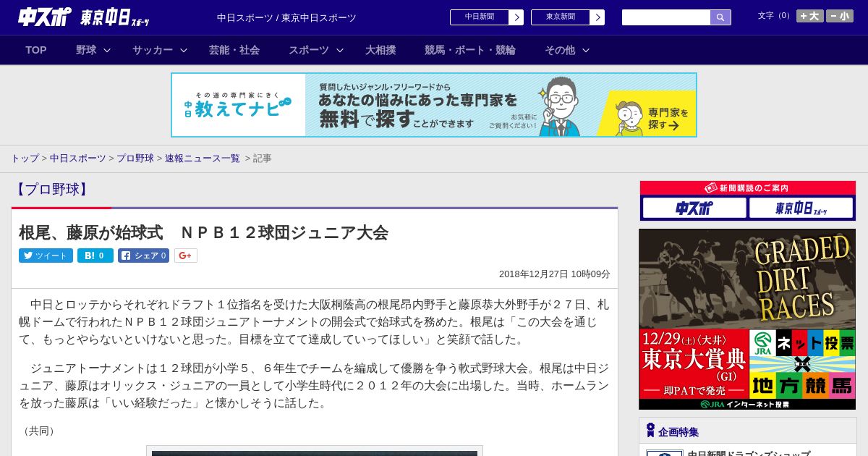This screenshot has height=456, width=868.
Task: Click the 東京中日スポーツ logo in header
Action: click(115, 17)
